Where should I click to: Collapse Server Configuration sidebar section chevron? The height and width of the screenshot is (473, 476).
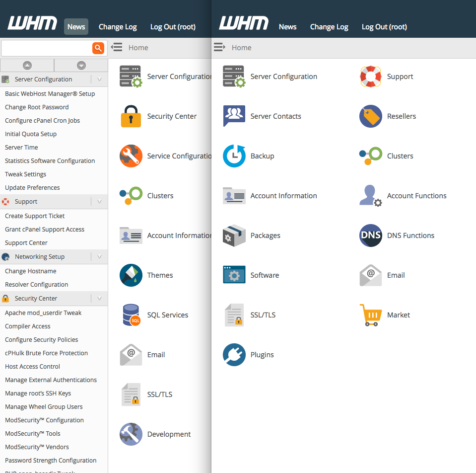click(99, 79)
